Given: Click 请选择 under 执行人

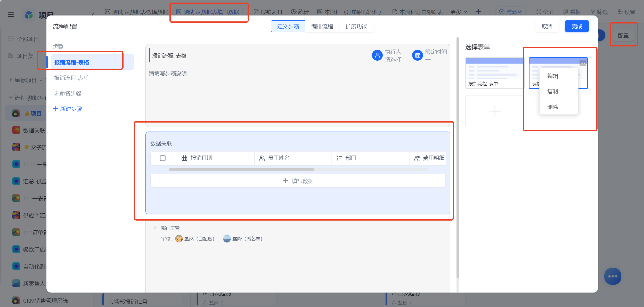Looking at the screenshot, I should 393,60.
